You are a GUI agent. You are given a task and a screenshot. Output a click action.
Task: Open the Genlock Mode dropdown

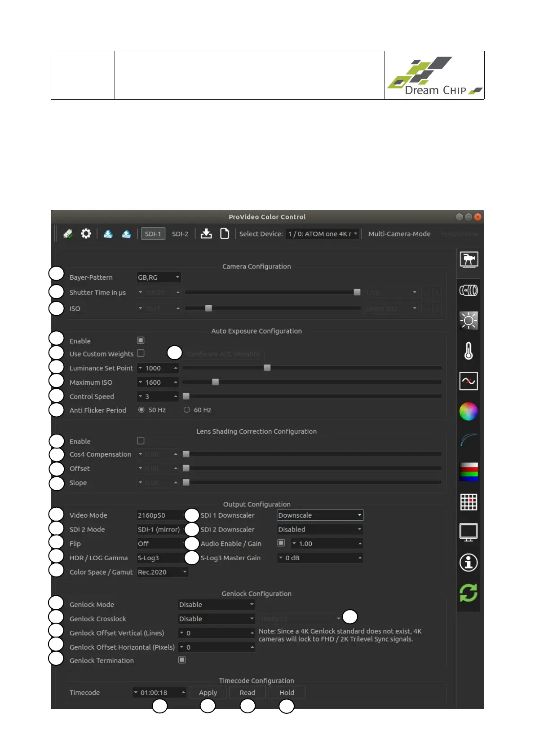click(x=217, y=605)
